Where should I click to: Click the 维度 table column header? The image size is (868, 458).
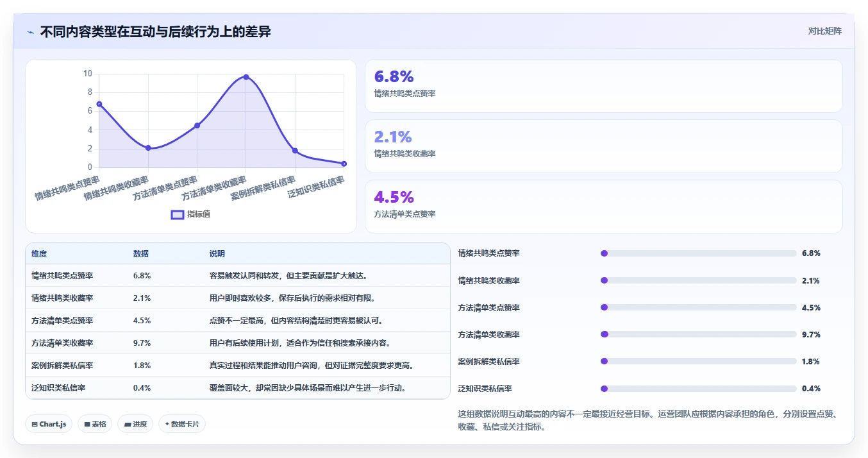[x=39, y=254]
